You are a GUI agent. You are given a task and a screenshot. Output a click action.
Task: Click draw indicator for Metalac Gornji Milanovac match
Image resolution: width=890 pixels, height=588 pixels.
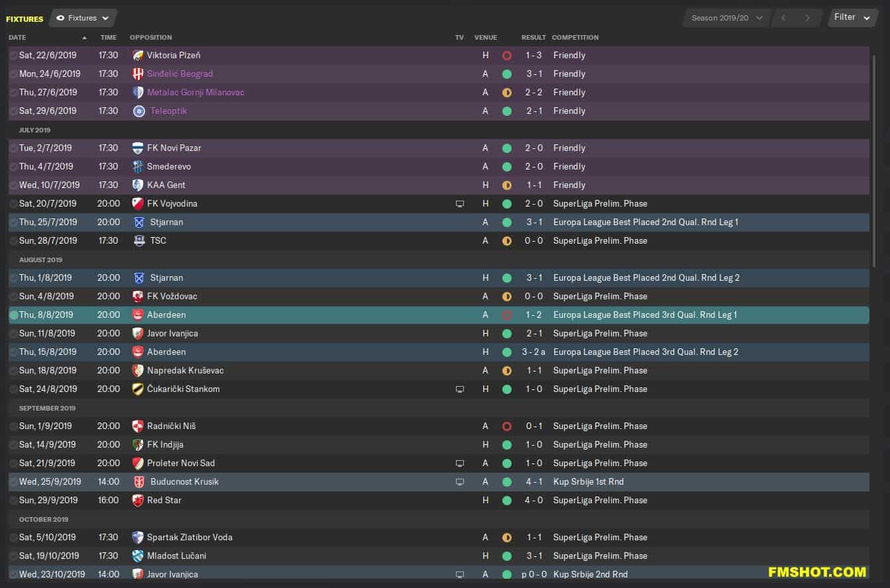point(507,93)
